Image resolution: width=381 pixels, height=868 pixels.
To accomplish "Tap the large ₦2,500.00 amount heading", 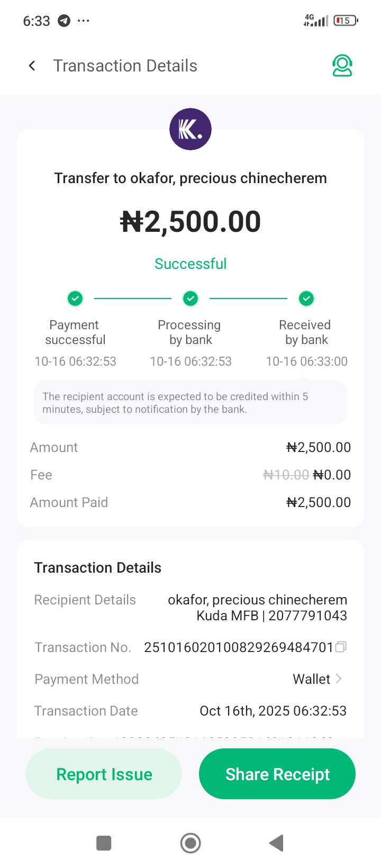I will [x=190, y=221].
